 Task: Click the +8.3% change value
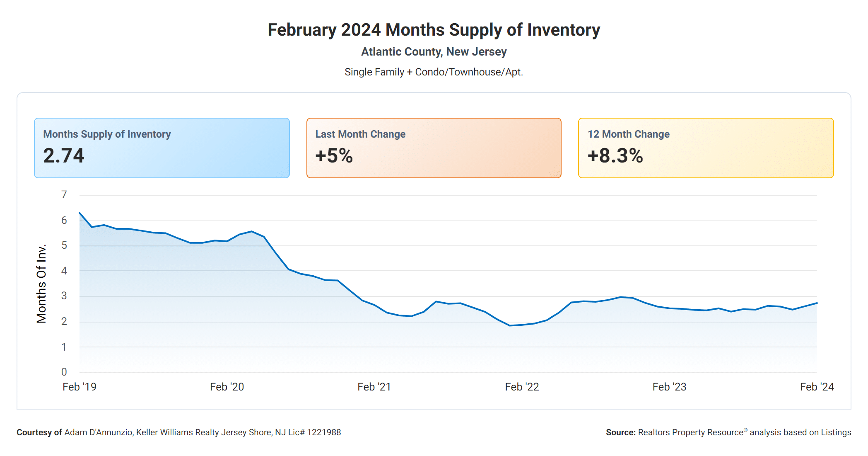coord(615,156)
